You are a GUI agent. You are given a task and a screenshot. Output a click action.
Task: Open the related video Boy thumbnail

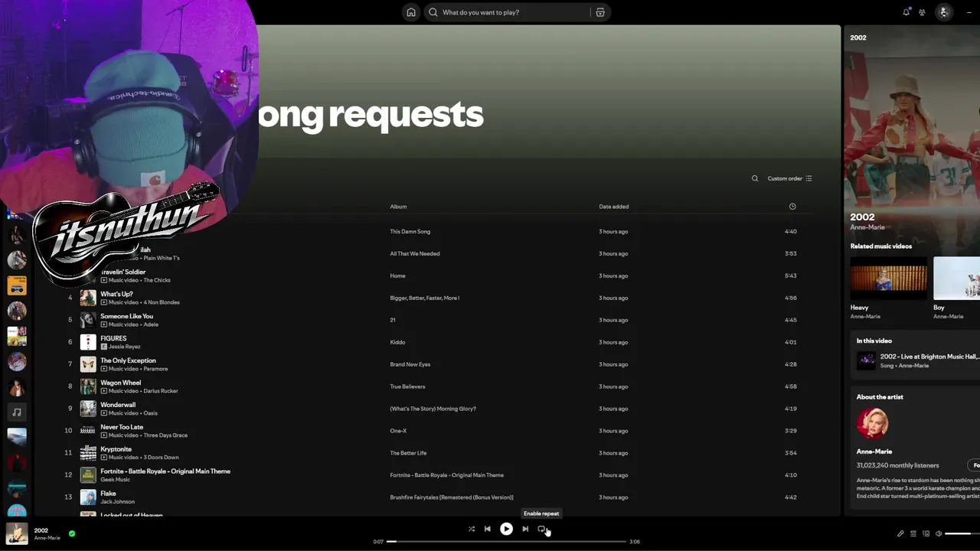(x=956, y=279)
